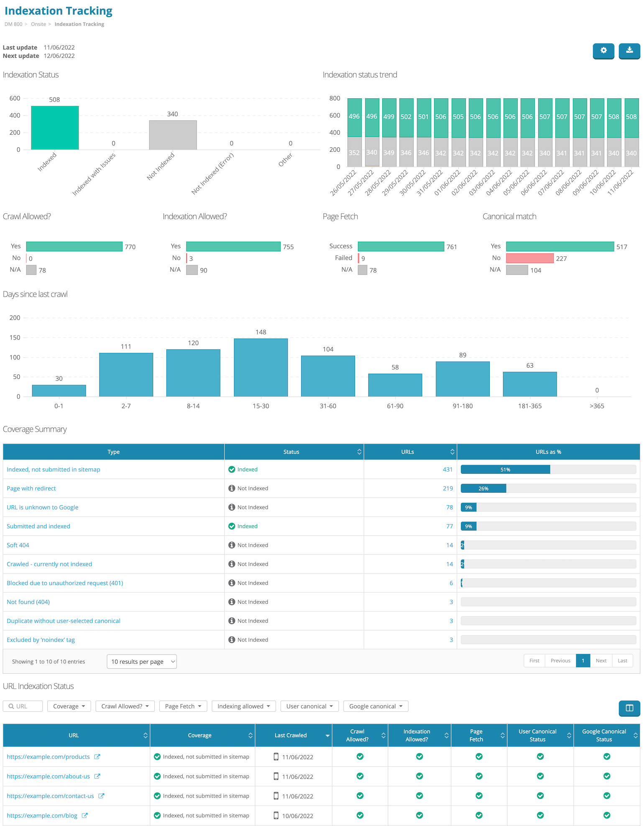This screenshot has width=644, height=826.
Task: Open the Page with redirect coverage type
Action: (31, 488)
